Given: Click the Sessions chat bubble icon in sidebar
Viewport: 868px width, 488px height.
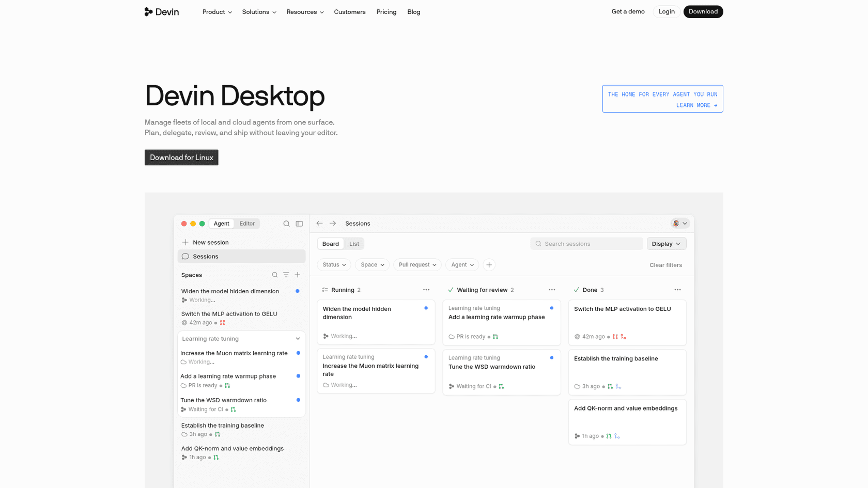Looking at the screenshot, I should pyautogui.click(x=185, y=256).
